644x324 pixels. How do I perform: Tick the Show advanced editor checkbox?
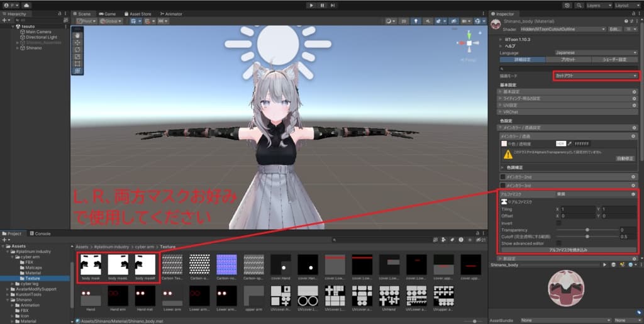click(558, 243)
